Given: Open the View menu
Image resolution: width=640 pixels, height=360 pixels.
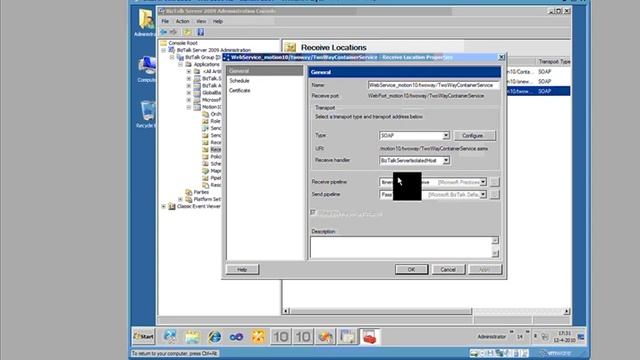Looking at the screenshot, I should pos(201,21).
